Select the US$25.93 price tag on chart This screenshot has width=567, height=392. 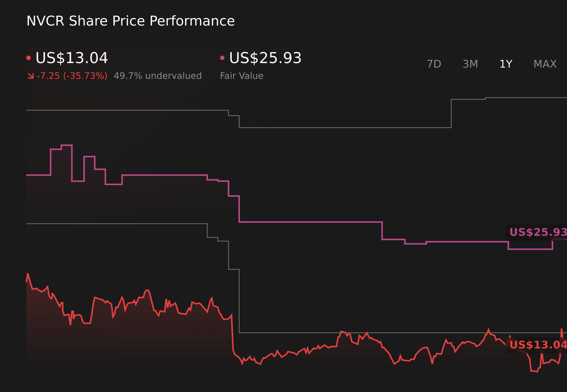click(536, 232)
